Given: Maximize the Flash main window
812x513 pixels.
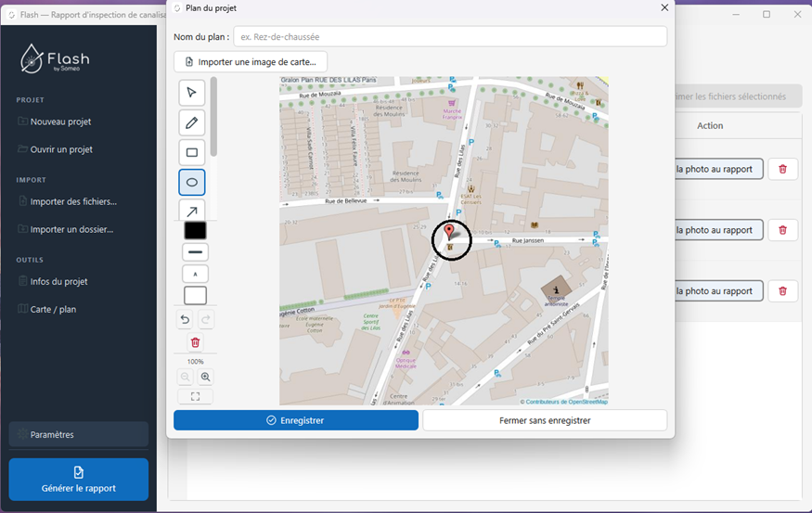Looking at the screenshot, I should tap(767, 15).
